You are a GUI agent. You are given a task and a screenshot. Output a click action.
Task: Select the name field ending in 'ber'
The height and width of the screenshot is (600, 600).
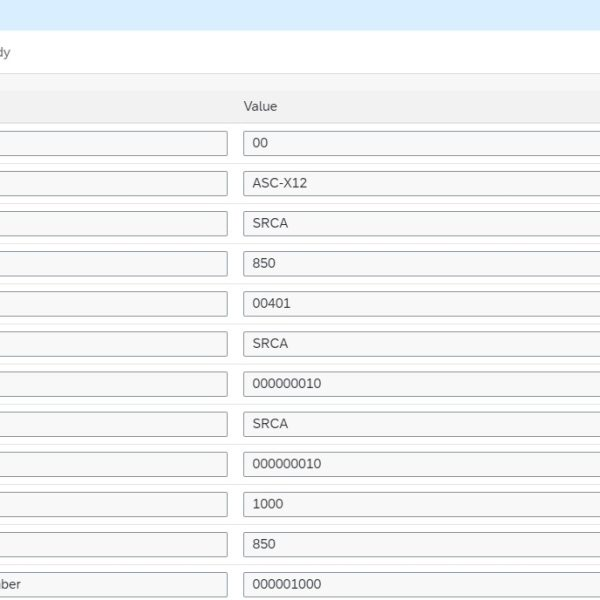click(x=112, y=584)
